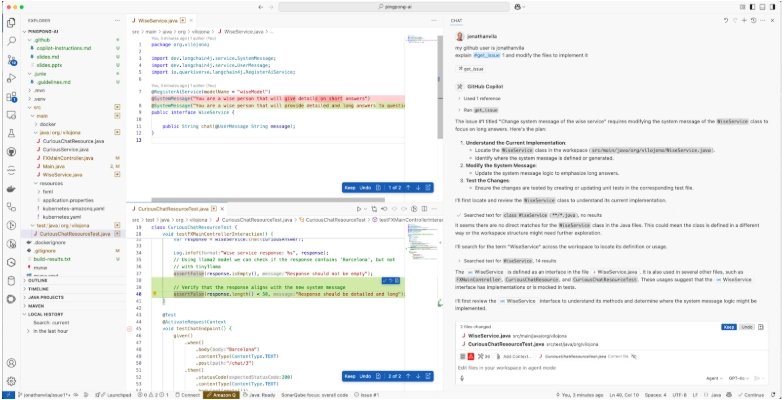
Task: Open copilot-instructions.md in the explorer
Action: point(64,48)
